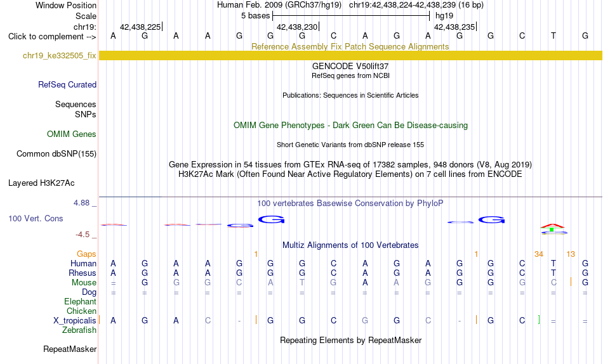Click the Dog species row label

point(89,292)
